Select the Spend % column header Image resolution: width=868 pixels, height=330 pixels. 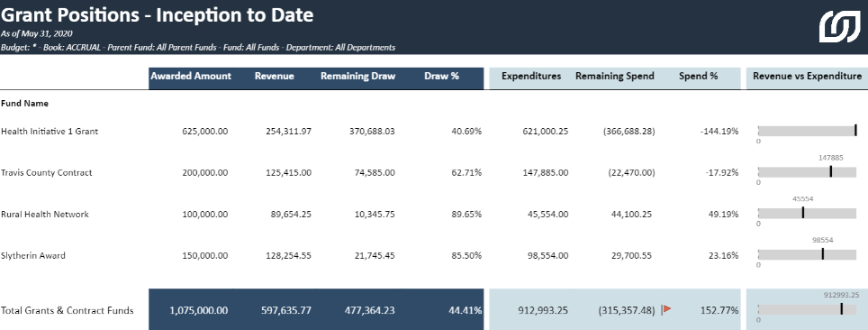(x=699, y=77)
